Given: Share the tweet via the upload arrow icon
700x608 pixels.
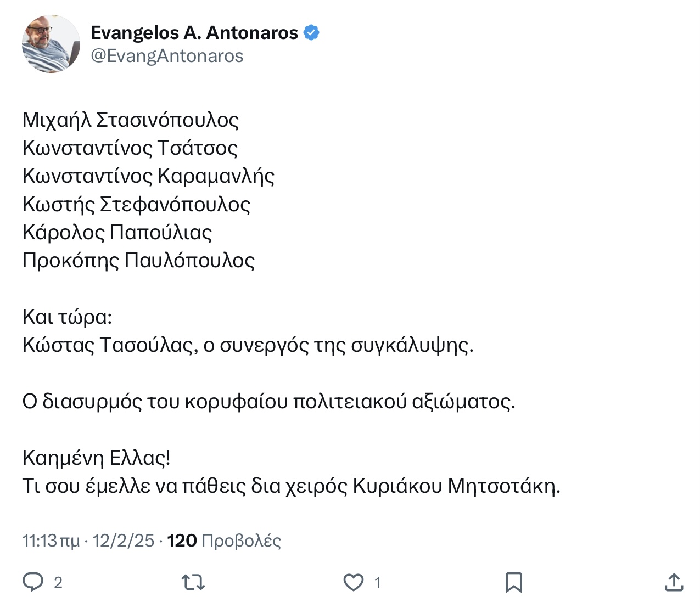Looking at the screenshot, I should [674, 582].
